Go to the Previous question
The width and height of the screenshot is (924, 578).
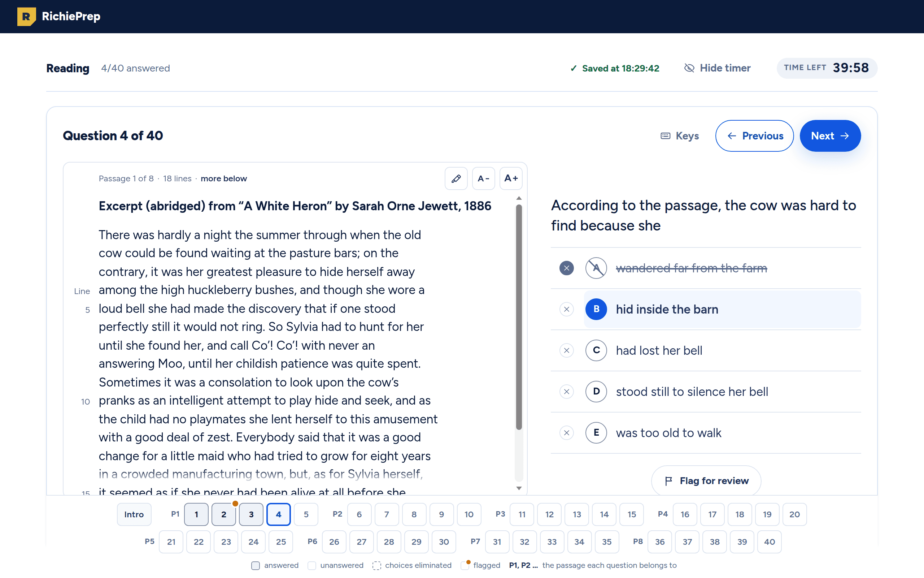tap(754, 136)
